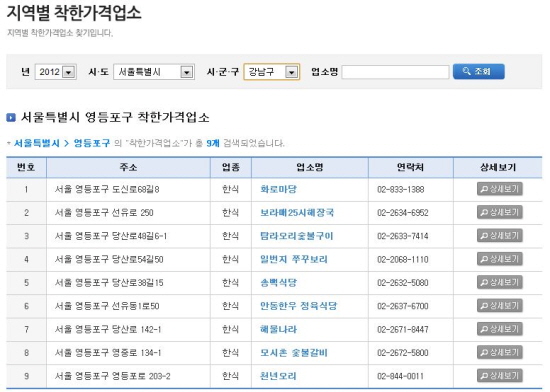Image resolution: width=550 pixels, height=392 pixels.
Task: Select address 서울 영등포구 도신로68길8
Action: (107, 189)
